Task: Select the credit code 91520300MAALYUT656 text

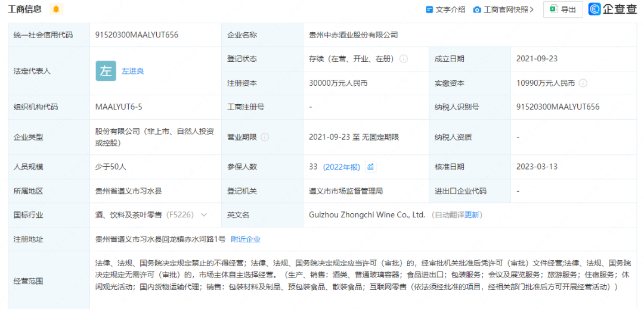Action: click(x=137, y=35)
